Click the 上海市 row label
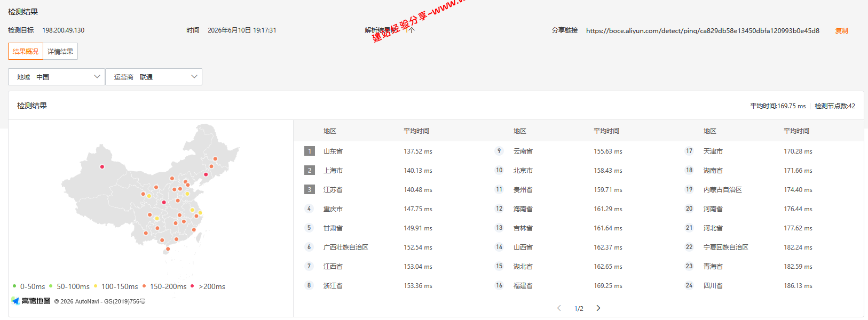This screenshot has height=320, width=868. point(333,171)
